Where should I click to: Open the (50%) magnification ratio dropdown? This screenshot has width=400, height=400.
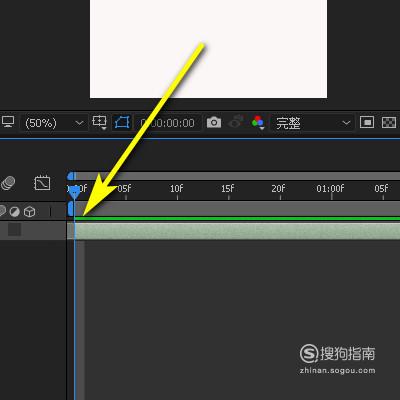tap(54, 123)
